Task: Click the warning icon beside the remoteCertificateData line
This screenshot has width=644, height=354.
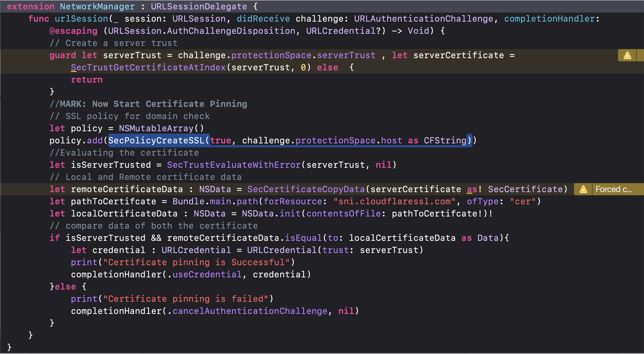Action: click(x=583, y=189)
